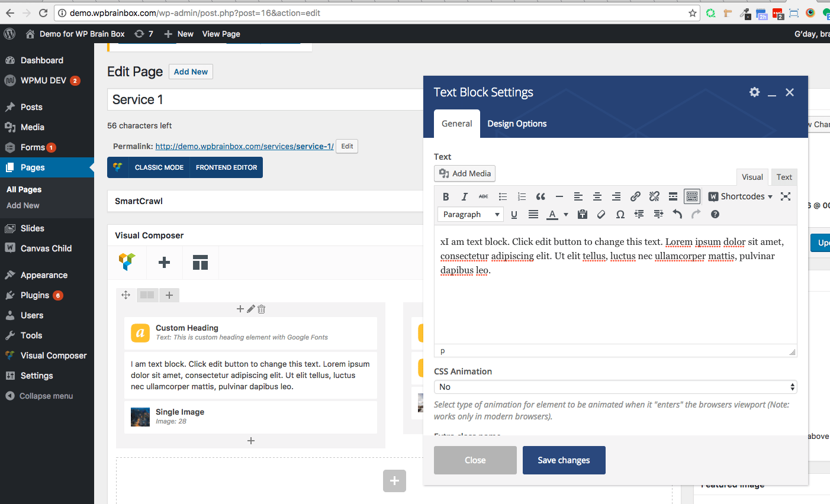This screenshot has width=830, height=504.
Task: Switch editor to Visual tab
Action: pyautogui.click(x=752, y=177)
